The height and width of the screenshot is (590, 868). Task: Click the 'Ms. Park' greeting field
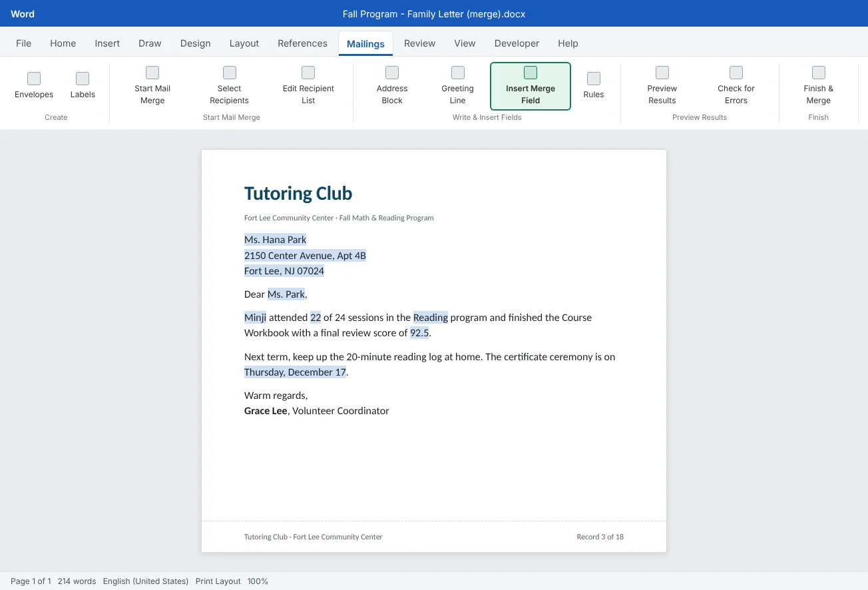286,294
